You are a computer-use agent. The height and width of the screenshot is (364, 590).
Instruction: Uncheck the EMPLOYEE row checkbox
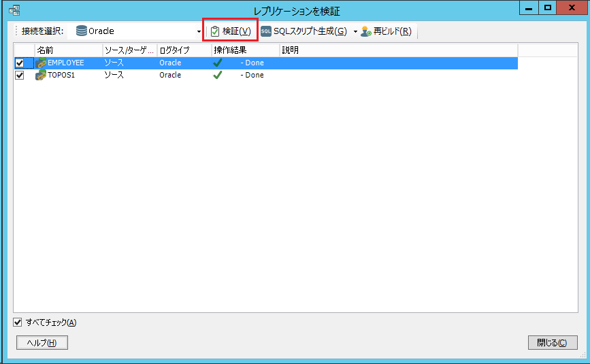[x=20, y=63]
